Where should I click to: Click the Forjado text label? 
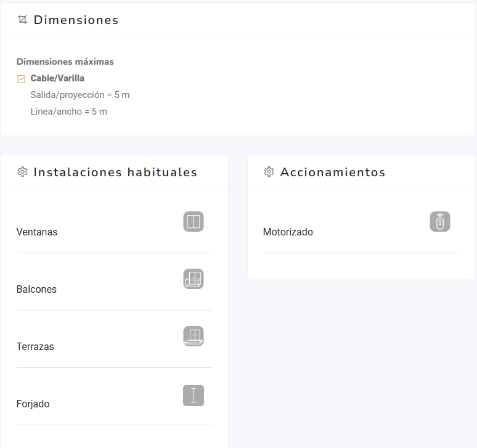(33, 404)
